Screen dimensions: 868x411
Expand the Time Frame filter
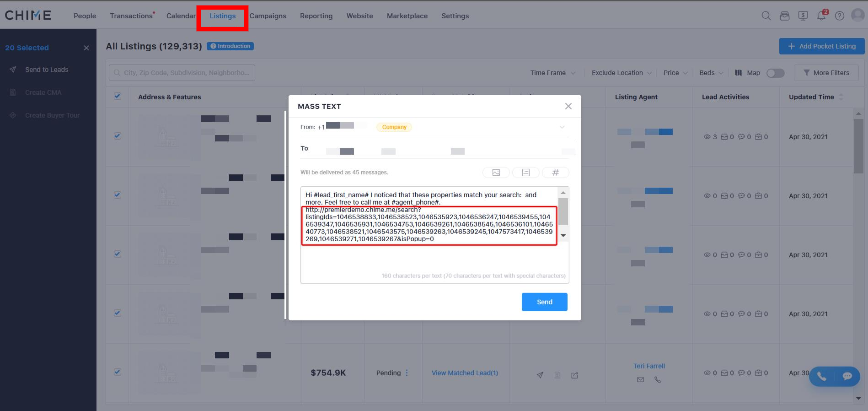552,73
